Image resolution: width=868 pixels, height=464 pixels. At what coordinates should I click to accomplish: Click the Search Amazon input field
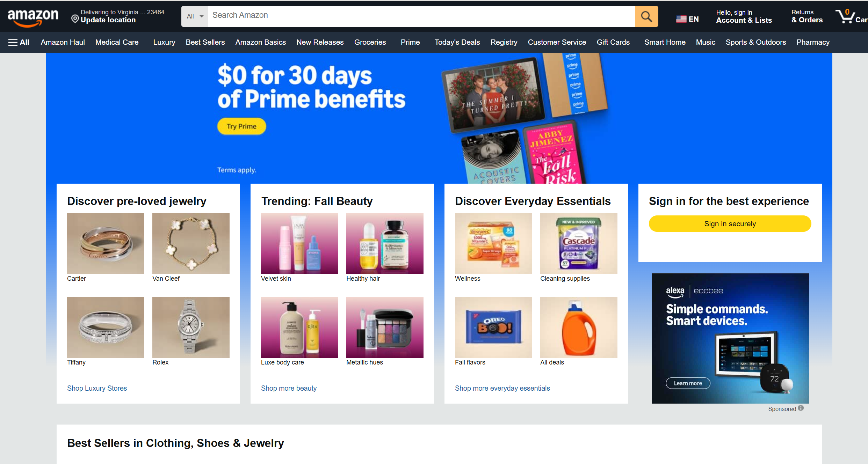click(x=421, y=16)
